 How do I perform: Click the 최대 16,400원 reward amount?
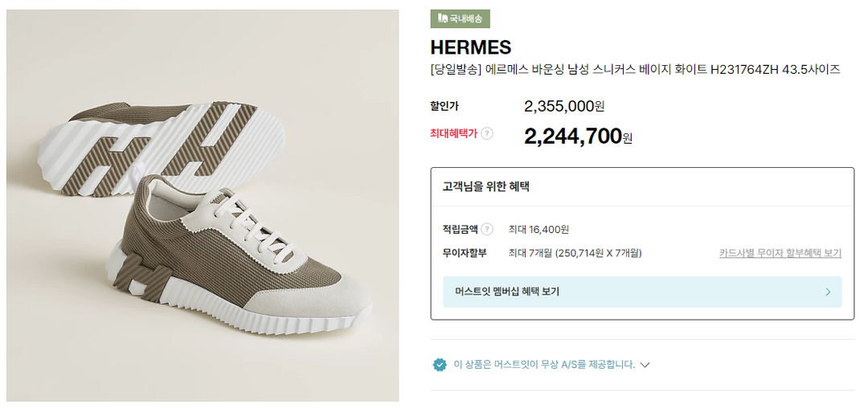pyautogui.click(x=538, y=230)
